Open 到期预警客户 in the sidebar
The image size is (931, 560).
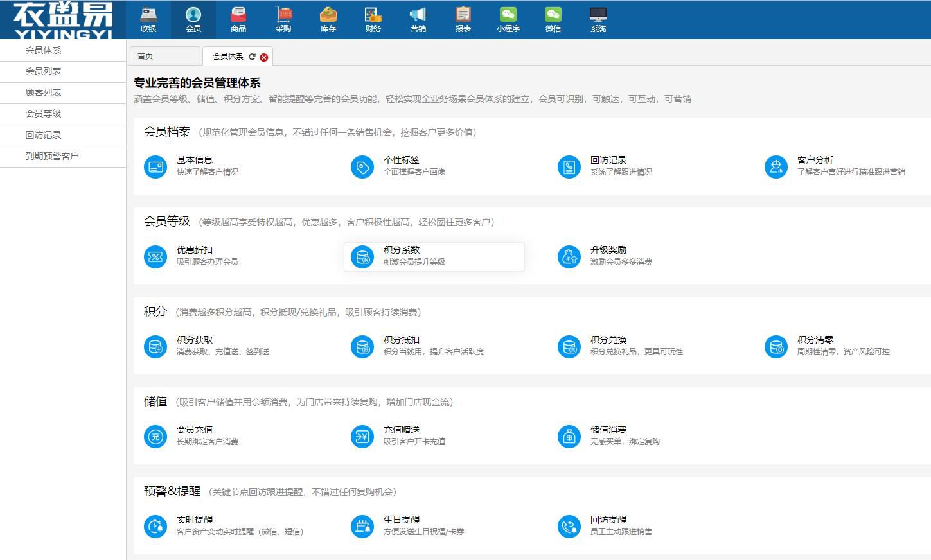pyautogui.click(x=52, y=156)
